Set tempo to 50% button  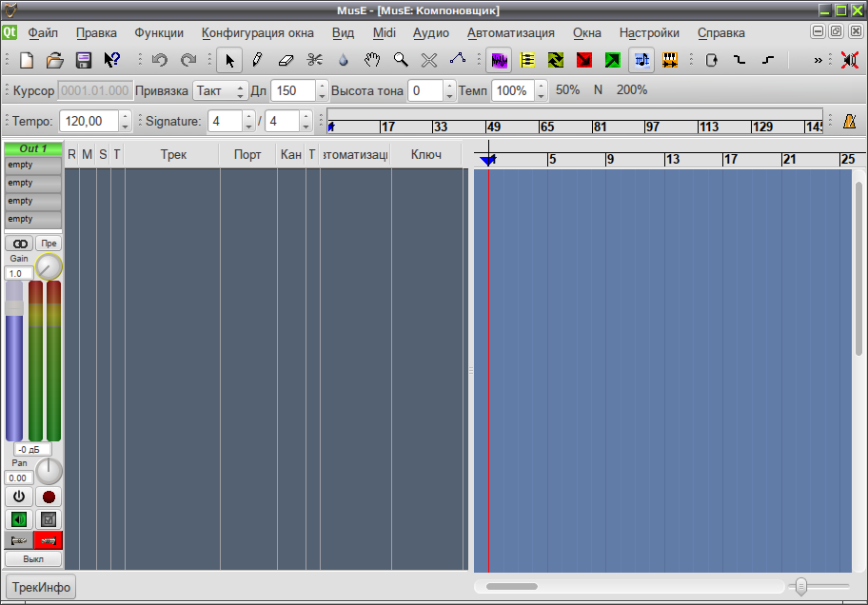(567, 89)
